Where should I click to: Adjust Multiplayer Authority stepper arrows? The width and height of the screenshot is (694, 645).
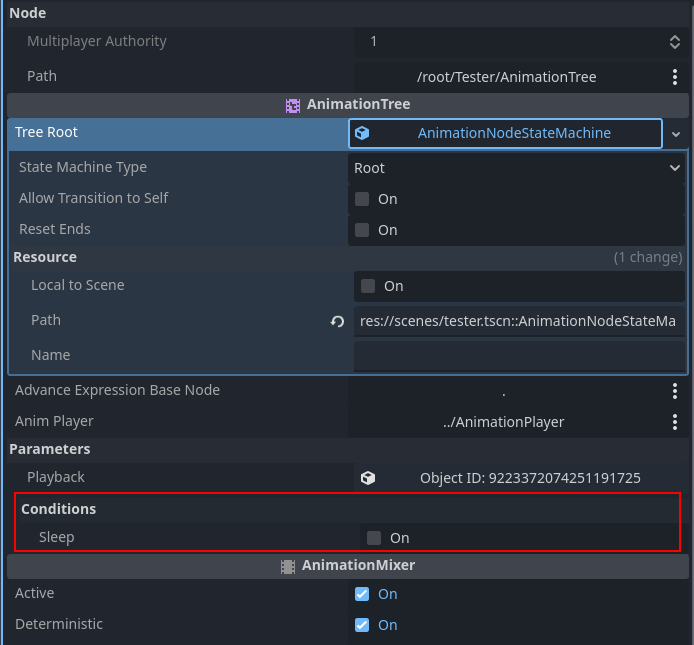[675, 42]
